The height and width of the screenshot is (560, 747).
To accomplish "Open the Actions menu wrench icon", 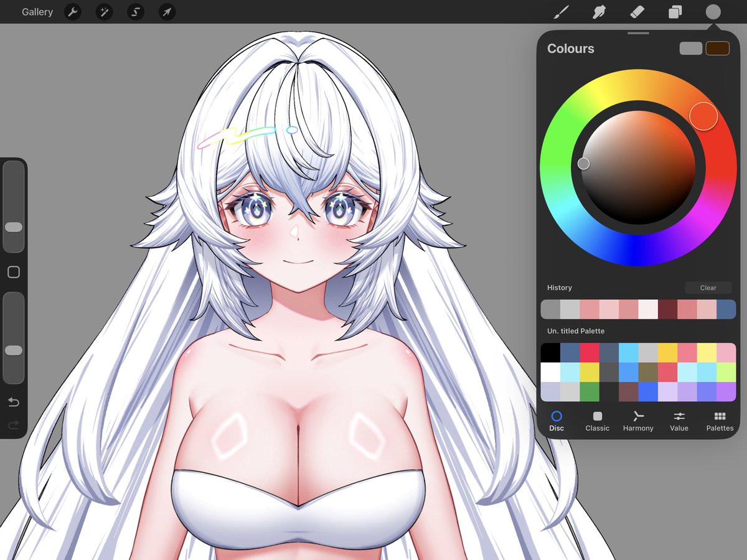I will [x=73, y=12].
